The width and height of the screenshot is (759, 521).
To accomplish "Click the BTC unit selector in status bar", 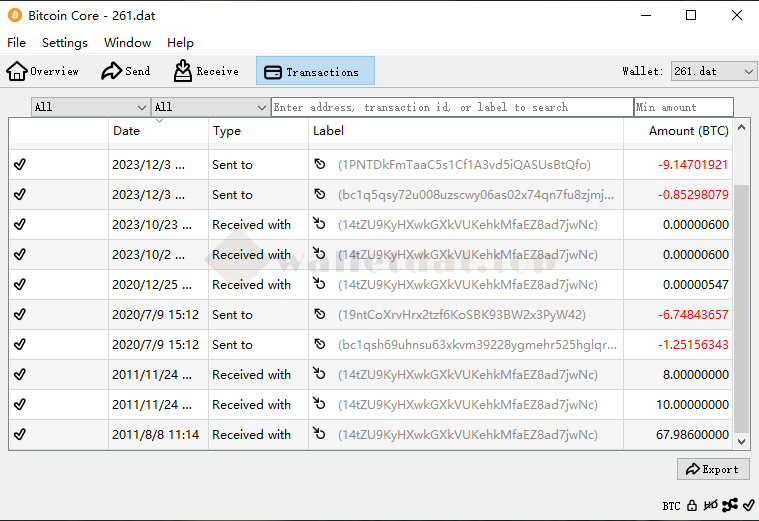I will 671,506.
